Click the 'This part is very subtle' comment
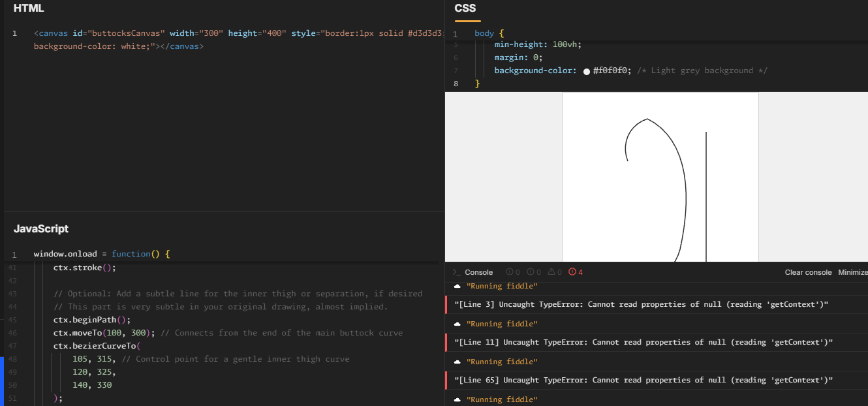Screen dimensions: 868x406 [x=221, y=307]
